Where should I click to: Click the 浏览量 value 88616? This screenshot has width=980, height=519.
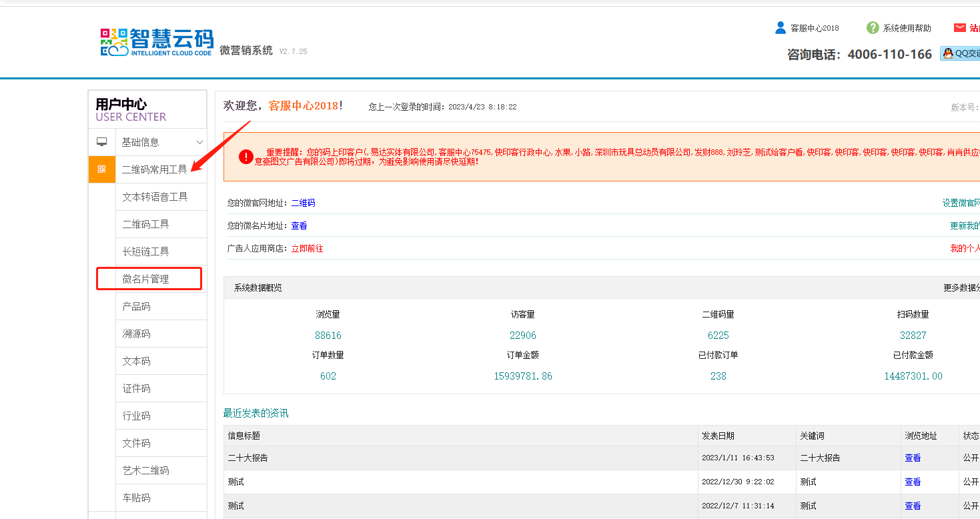coord(328,336)
